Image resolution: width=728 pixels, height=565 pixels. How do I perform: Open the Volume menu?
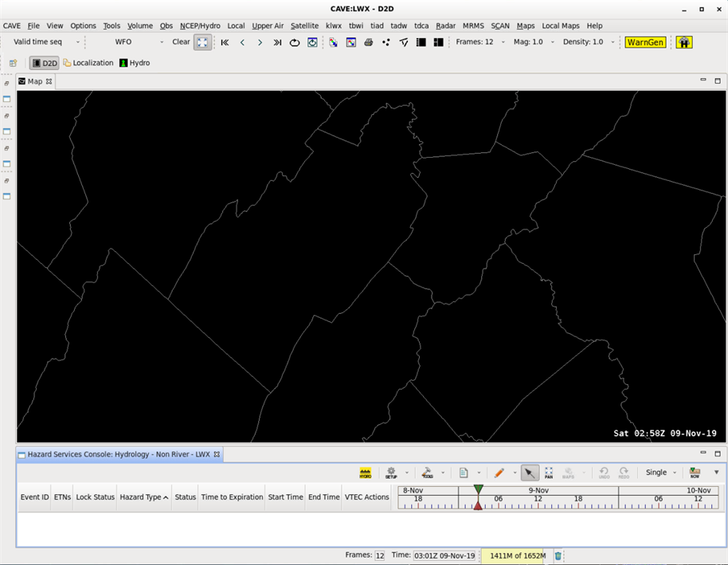point(139,26)
